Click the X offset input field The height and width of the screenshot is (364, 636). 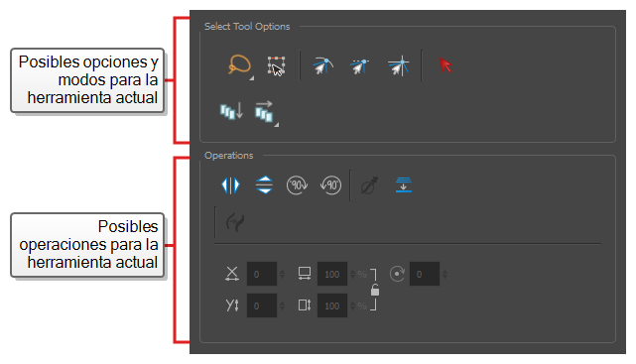tap(262, 274)
